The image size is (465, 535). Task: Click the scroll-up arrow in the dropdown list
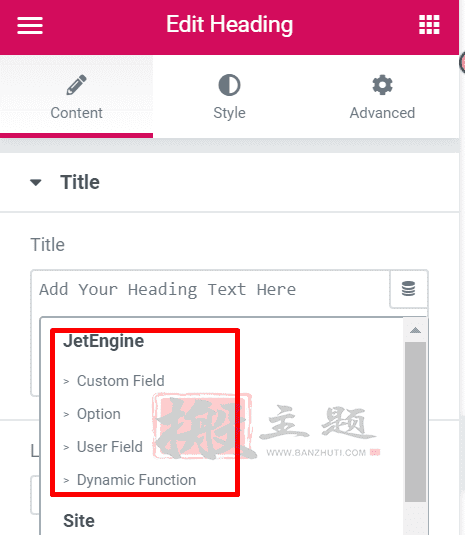click(415, 330)
